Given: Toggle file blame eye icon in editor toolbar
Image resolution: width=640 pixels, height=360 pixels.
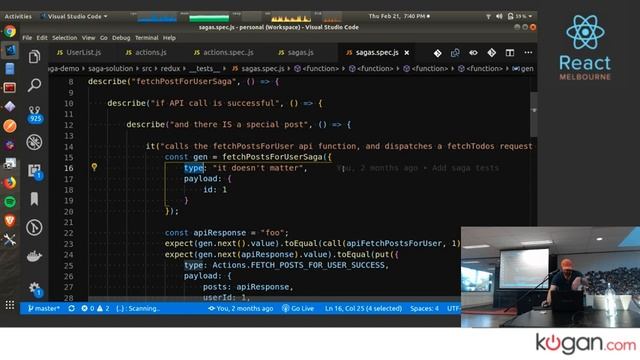Looking at the screenshot, I should pyautogui.click(x=473, y=53).
